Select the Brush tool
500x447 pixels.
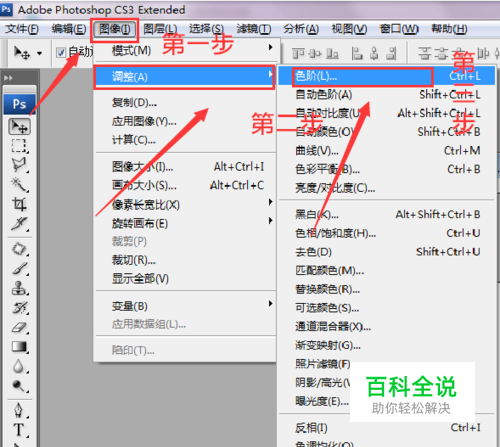(19, 268)
